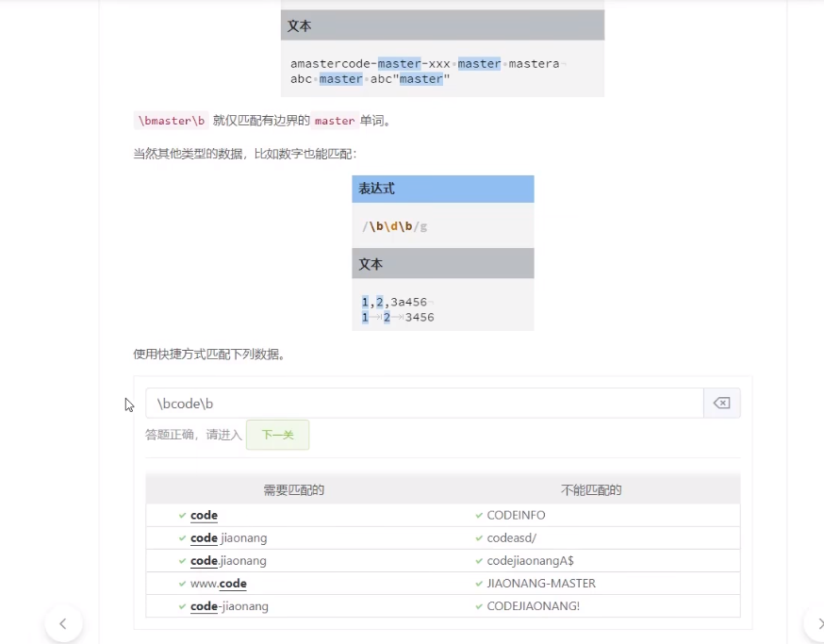Go to previous page with left chevron
This screenshot has width=824, height=644.
pyautogui.click(x=63, y=623)
